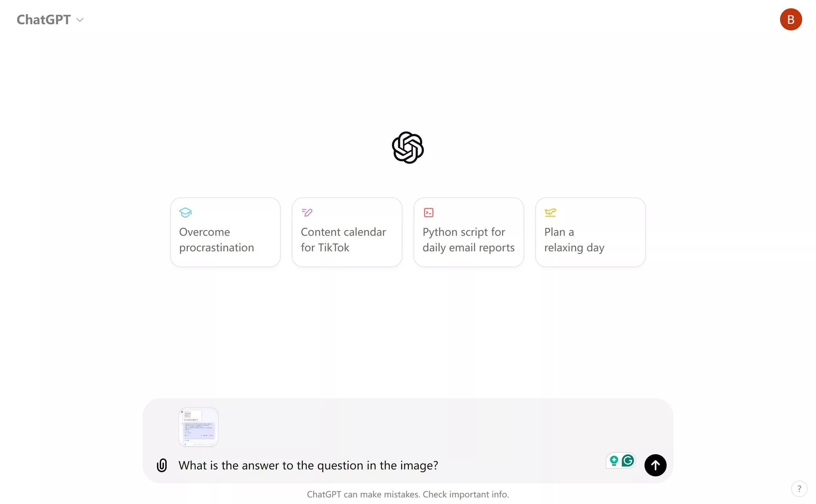This screenshot has height=504, width=816.
Task: Click the help question mark icon
Action: pyautogui.click(x=799, y=489)
